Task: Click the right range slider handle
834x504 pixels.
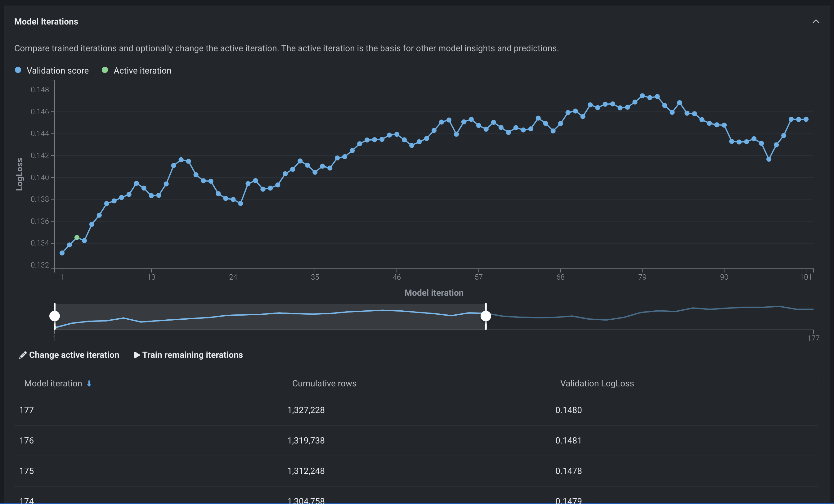Action: [486, 316]
